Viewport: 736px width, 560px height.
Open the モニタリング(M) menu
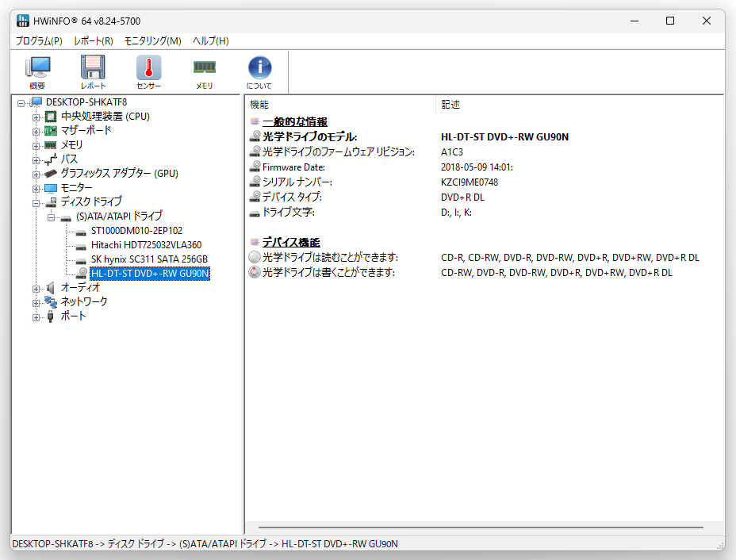pyautogui.click(x=152, y=40)
